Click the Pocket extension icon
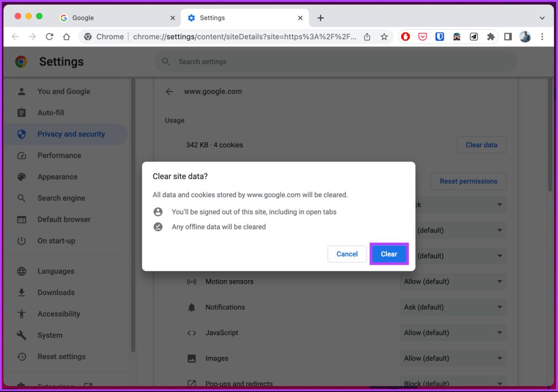The width and height of the screenshot is (558, 392). [423, 37]
